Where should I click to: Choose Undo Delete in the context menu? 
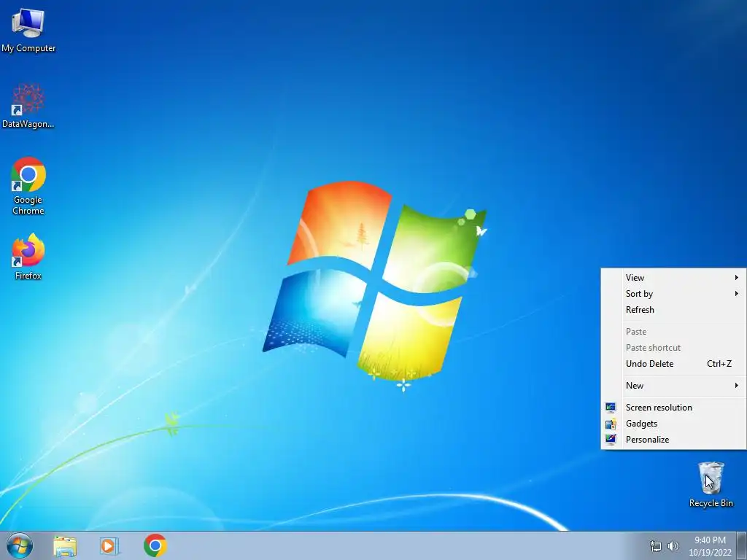click(x=673, y=364)
